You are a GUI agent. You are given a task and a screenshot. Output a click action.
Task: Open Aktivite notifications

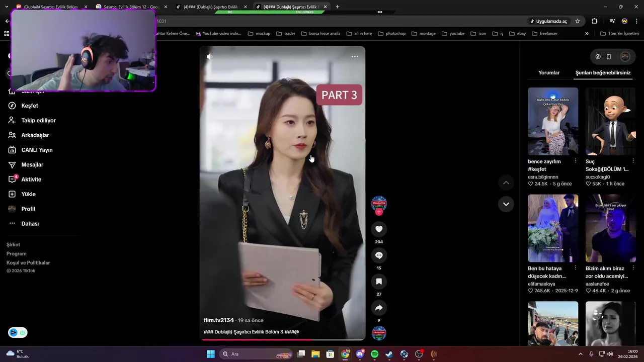pos(25,179)
